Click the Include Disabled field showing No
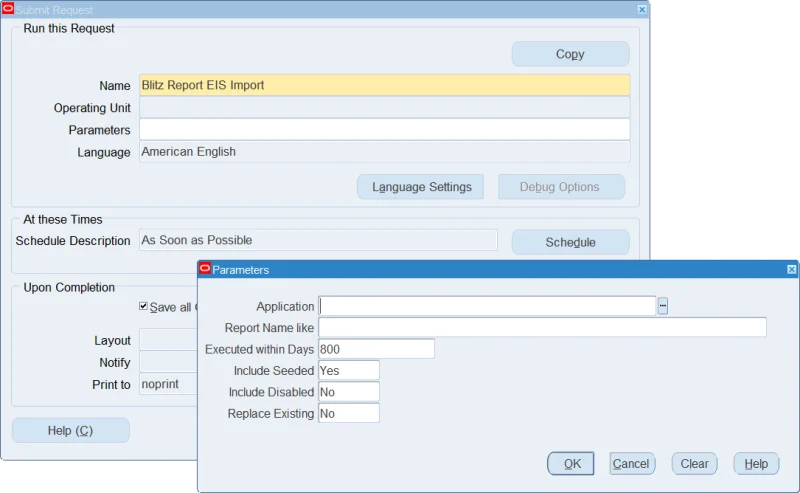Screen dimensions: 800x493 click(x=349, y=392)
